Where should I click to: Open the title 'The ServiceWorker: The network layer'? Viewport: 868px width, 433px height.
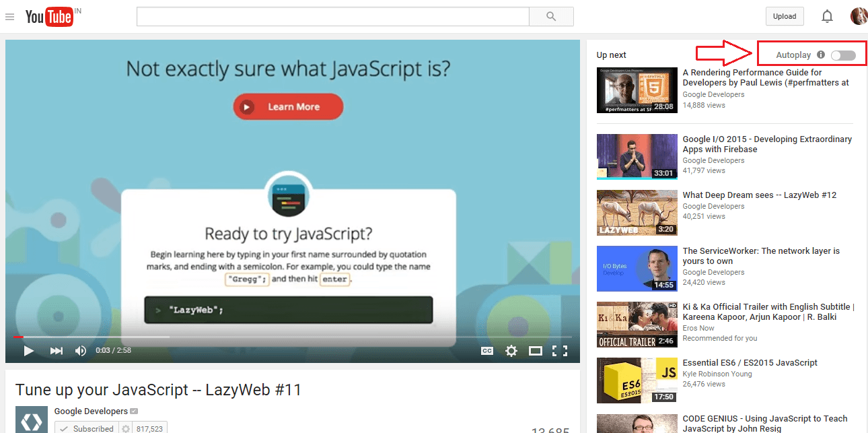761,256
